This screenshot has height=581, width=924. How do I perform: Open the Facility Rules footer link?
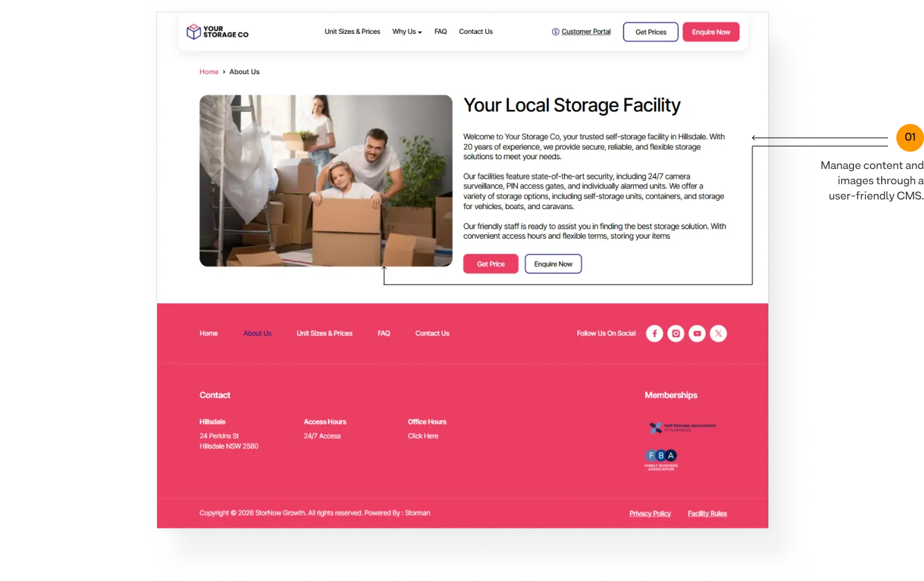tap(707, 513)
